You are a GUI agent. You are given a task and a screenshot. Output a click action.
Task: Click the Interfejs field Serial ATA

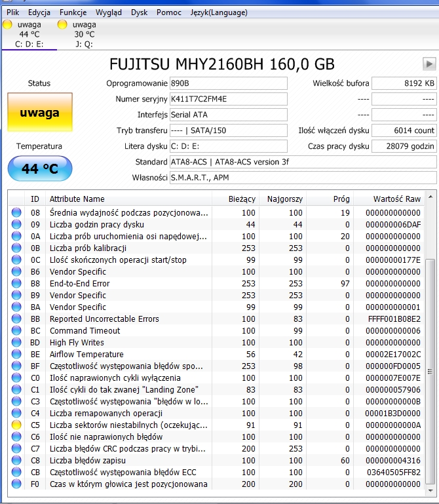229,115
